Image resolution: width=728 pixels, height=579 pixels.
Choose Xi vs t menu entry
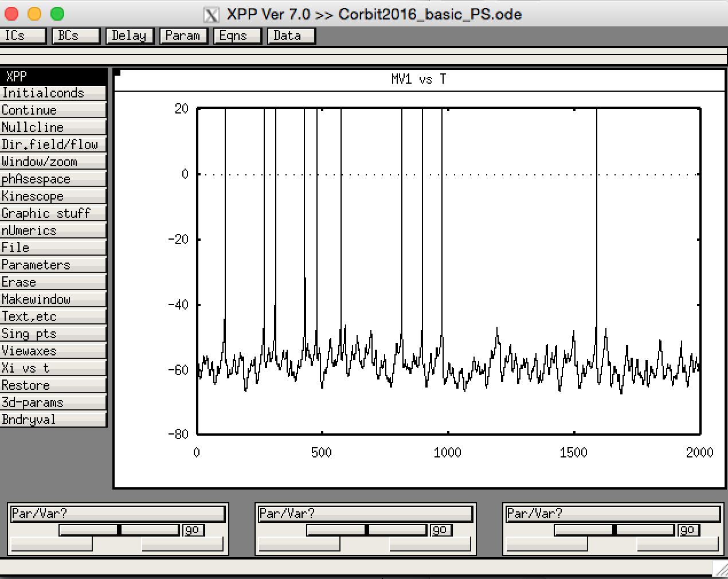click(x=53, y=368)
